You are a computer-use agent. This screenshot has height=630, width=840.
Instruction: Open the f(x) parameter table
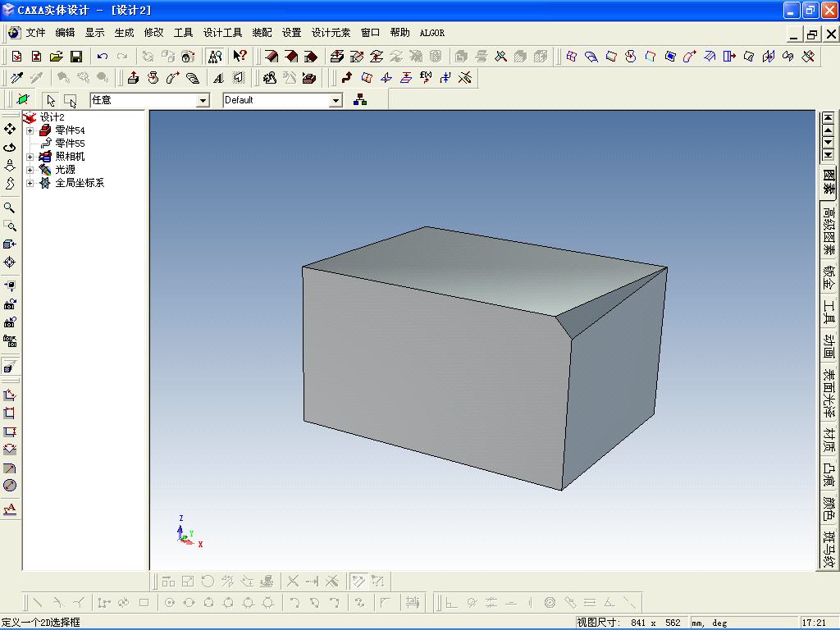[x=426, y=78]
